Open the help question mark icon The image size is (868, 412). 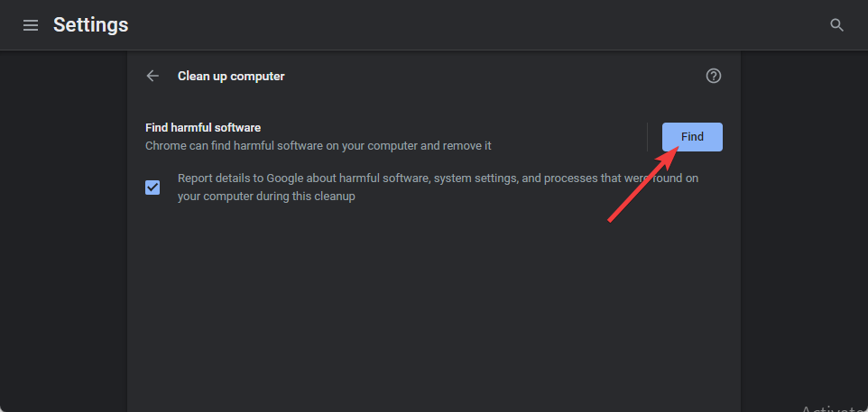click(714, 76)
